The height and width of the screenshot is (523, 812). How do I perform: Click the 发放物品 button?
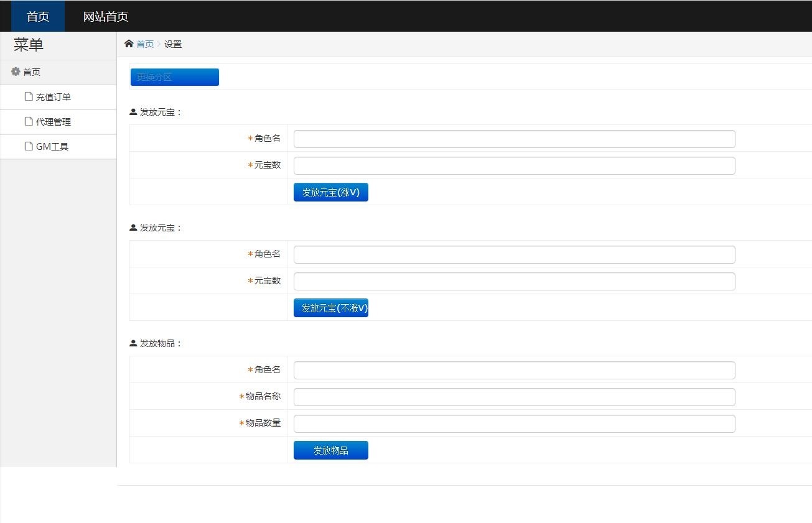point(330,450)
